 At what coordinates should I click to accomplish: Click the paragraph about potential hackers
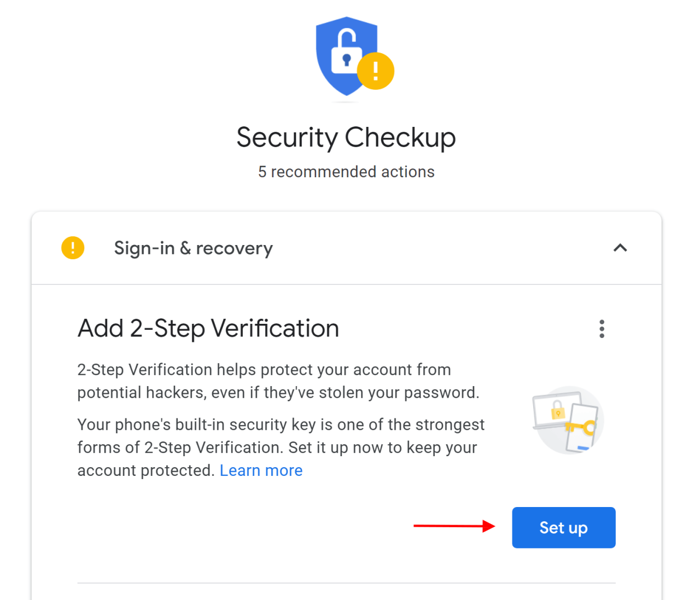pyautogui.click(x=278, y=381)
